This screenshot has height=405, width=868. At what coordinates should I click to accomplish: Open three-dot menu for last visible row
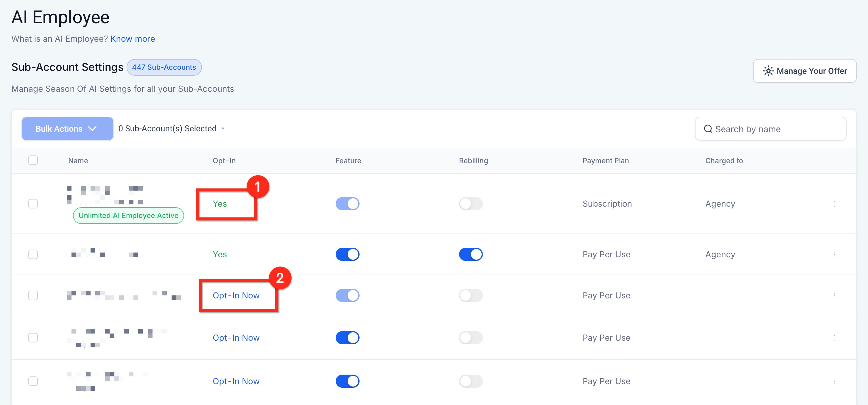tap(834, 381)
